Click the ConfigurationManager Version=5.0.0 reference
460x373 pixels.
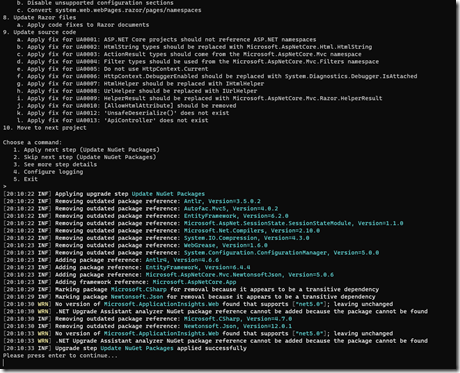281,252
